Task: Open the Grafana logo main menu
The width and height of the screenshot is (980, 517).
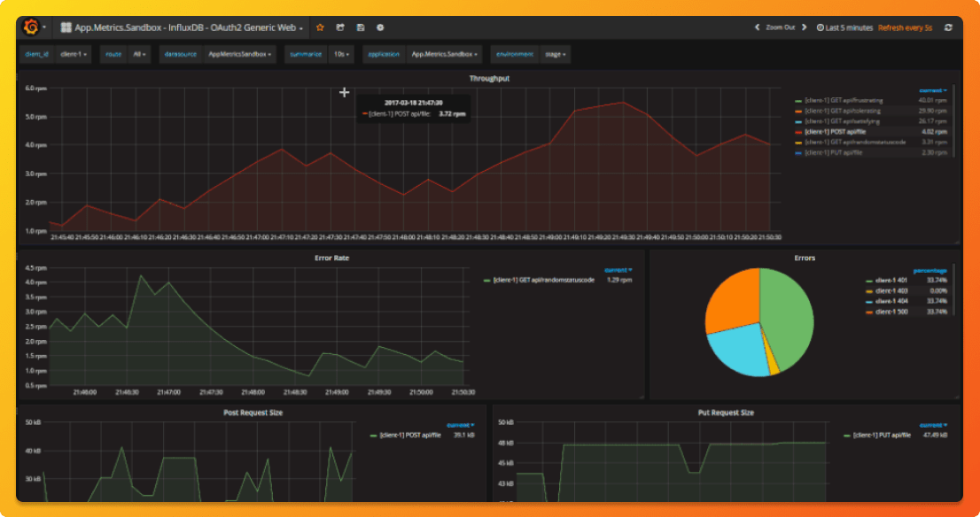Action: 33,27
